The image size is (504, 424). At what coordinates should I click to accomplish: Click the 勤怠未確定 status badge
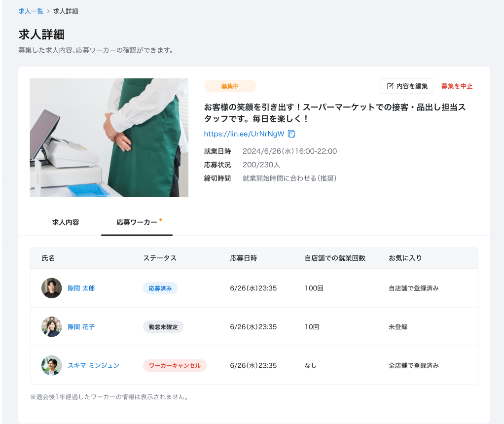tap(163, 327)
